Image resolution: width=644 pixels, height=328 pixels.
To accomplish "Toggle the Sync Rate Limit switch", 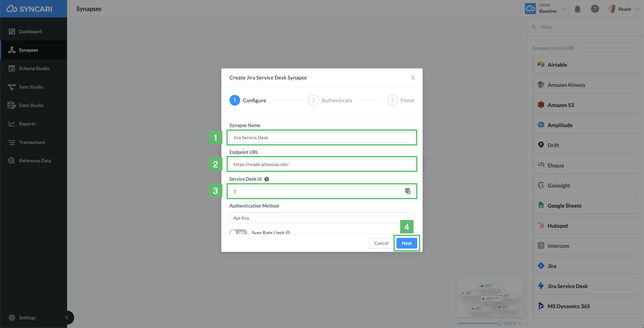I will tap(238, 232).
